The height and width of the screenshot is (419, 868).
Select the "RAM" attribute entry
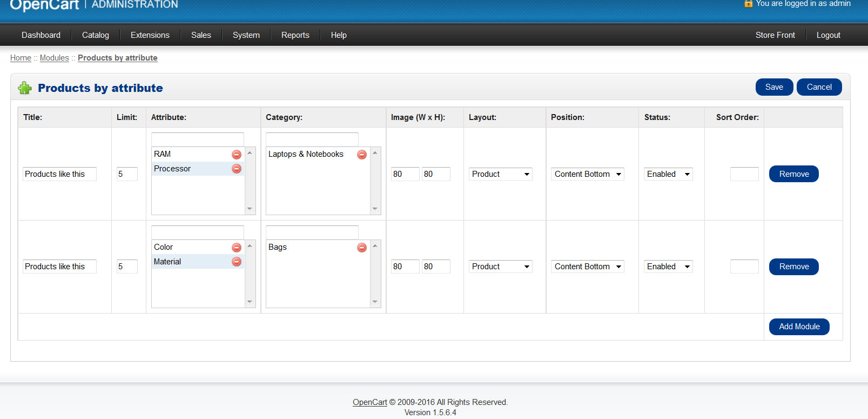point(198,154)
